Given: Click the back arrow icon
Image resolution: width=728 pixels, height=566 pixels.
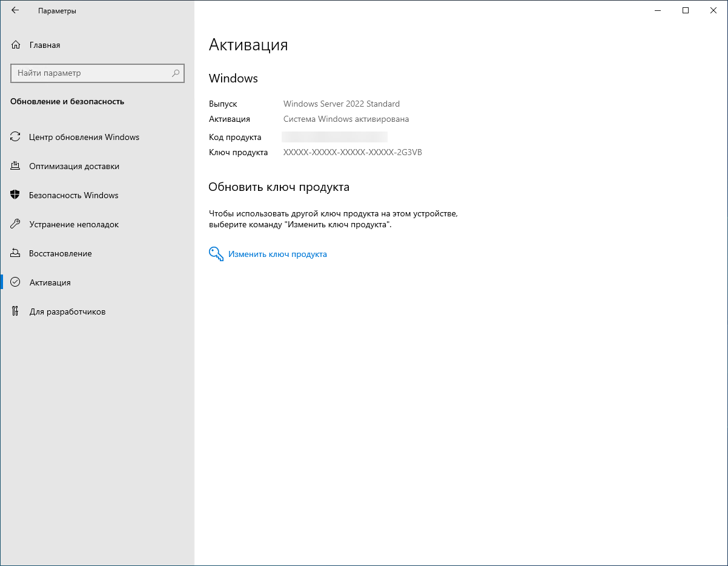Looking at the screenshot, I should click(x=15, y=10).
